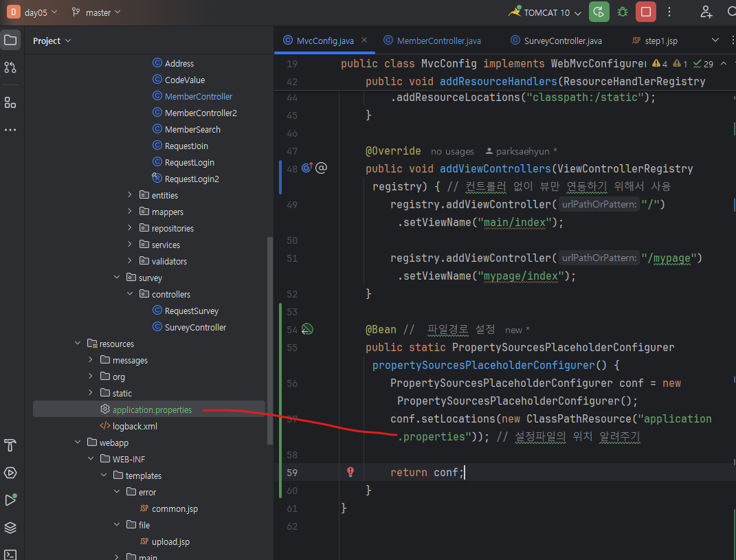Open the Project tool window folder icon
This screenshot has width=736, height=560.
pos(10,41)
